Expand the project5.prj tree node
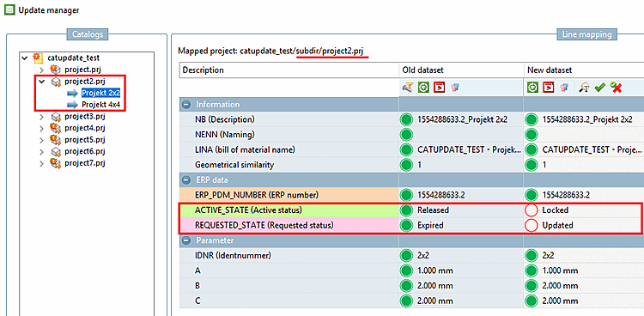Image resolution: width=644 pixels, height=316 pixels. (x=41, y=140)
